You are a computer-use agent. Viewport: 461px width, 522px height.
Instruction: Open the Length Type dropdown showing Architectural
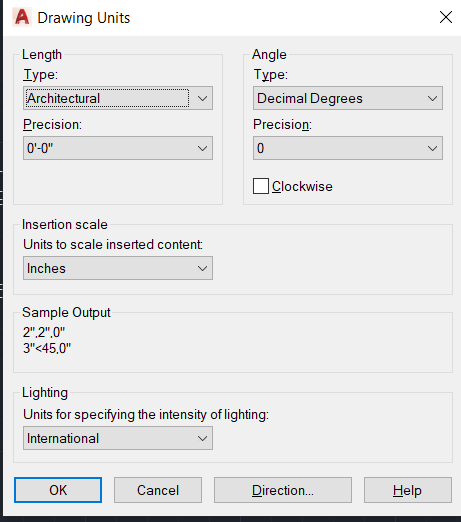[118, 98]
